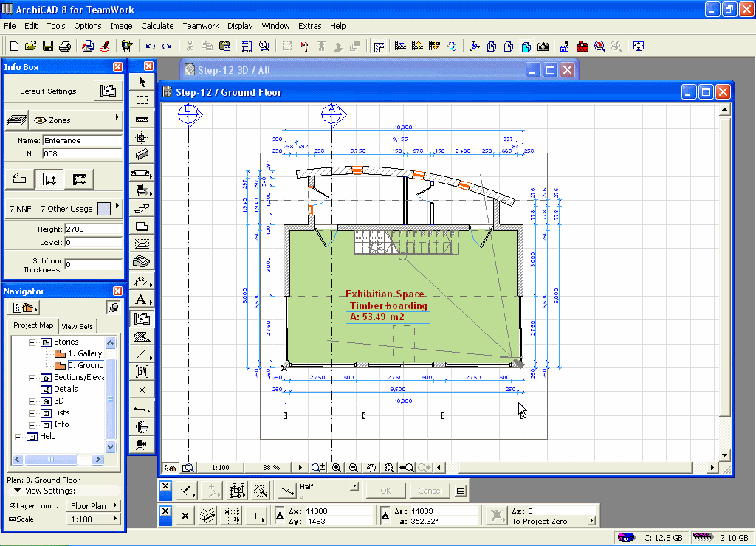The image size is (756, 546).
Task: Choose the manual polygon zone construction method
Action: [20, 179]
